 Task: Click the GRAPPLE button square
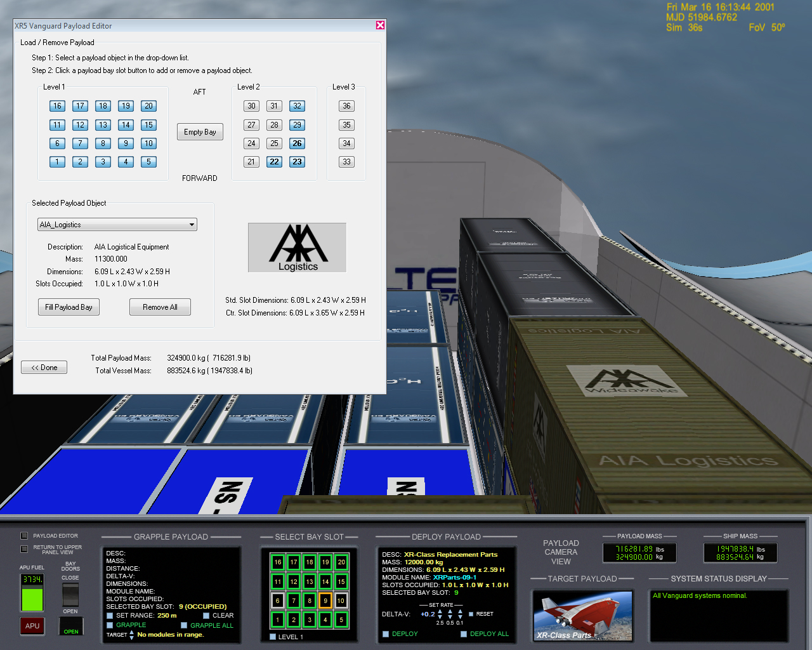[x=110, y=625]
